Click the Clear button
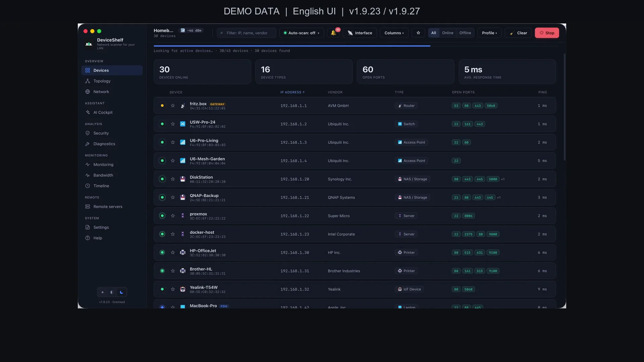Image resolution: width=644 pixels, height=362 pixels. (518, 33)
